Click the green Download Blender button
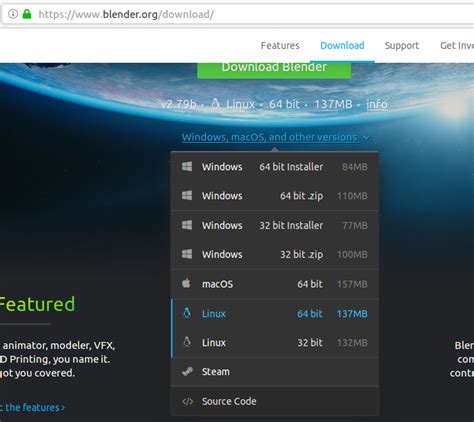The height and width of the screenshot is (422, 474). [x=274, y=69]
